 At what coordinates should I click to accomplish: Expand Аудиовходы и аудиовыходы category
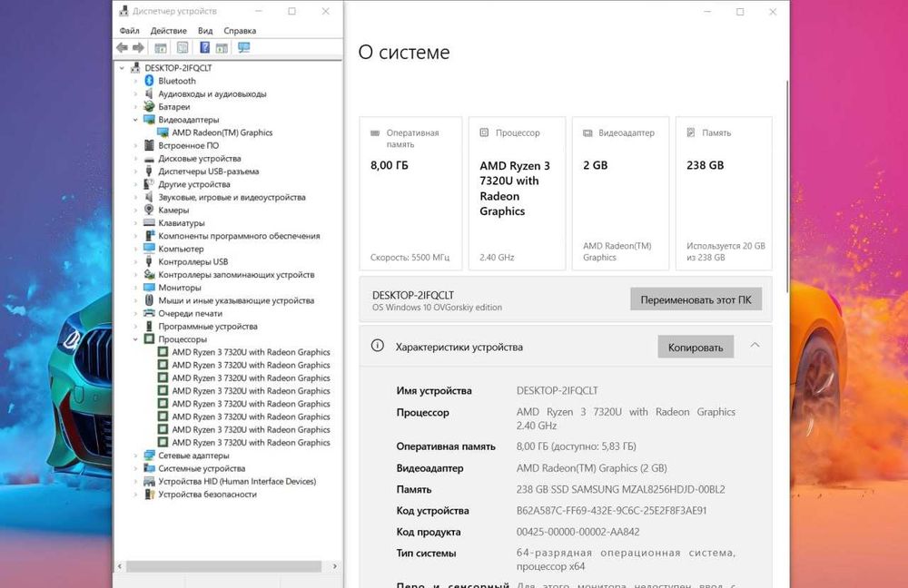(x=135, y=93)
